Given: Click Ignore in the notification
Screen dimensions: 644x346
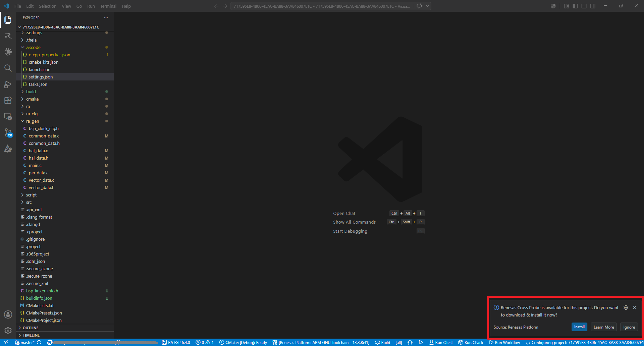Looking at the screenshot, I should 629,327.
